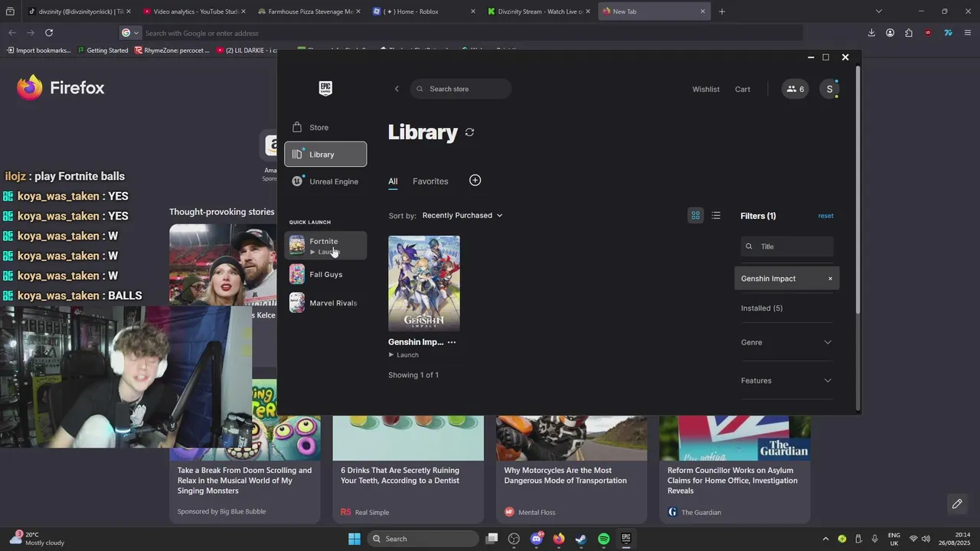Open the search engine selector dropdown
Image resolution: width=980 pixels, height=551 pixels.
(130, 33)
